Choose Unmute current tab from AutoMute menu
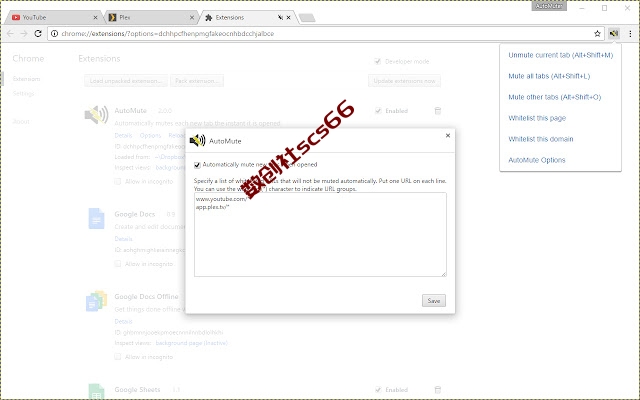This screenshot has width=640, height=400. tap(560, 55)
